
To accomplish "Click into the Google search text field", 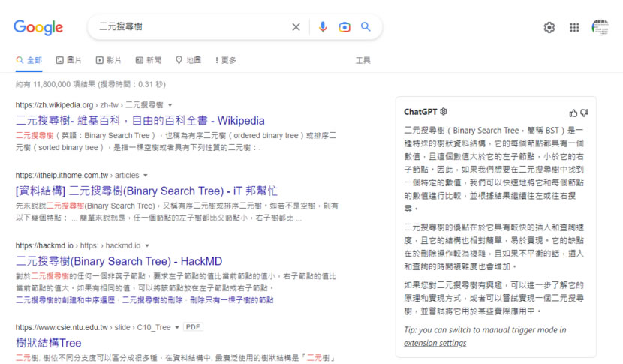I will (x=188, y=27).
